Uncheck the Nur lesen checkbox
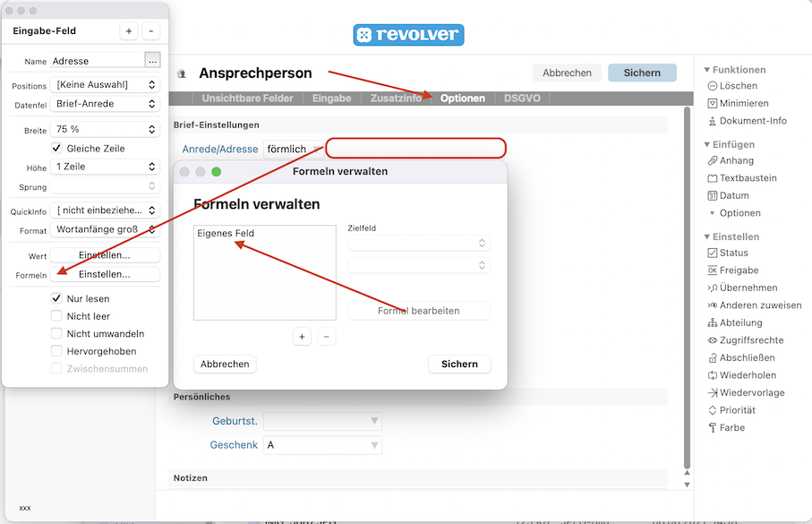The height and width of the screenshot is (524, 812). pyautogui.click(x=57, y=298)
